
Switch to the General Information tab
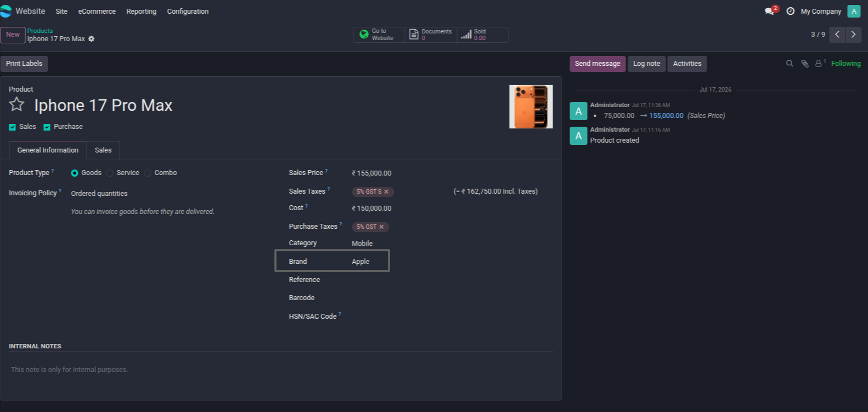(48, 150)
